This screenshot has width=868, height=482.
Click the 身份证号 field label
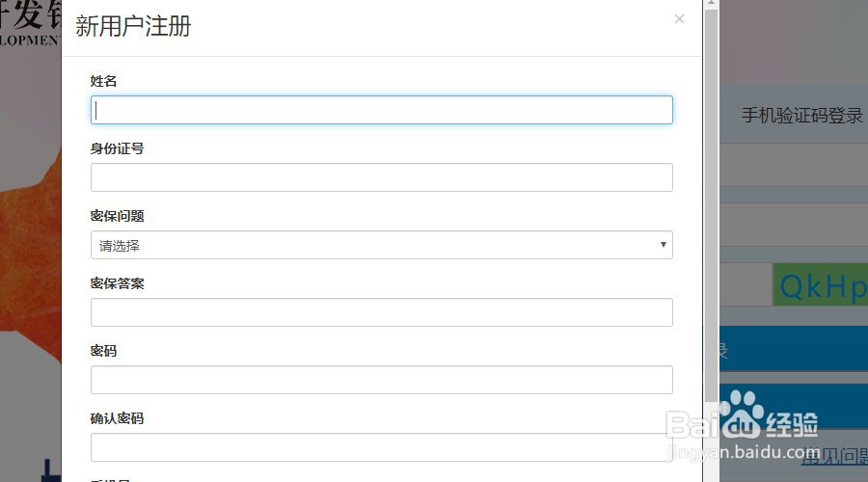118,148
